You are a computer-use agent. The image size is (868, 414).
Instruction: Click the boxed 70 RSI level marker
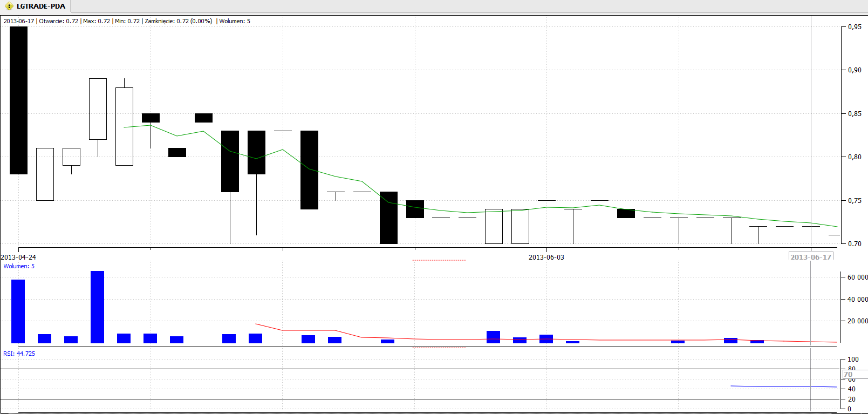click(849, 374)
